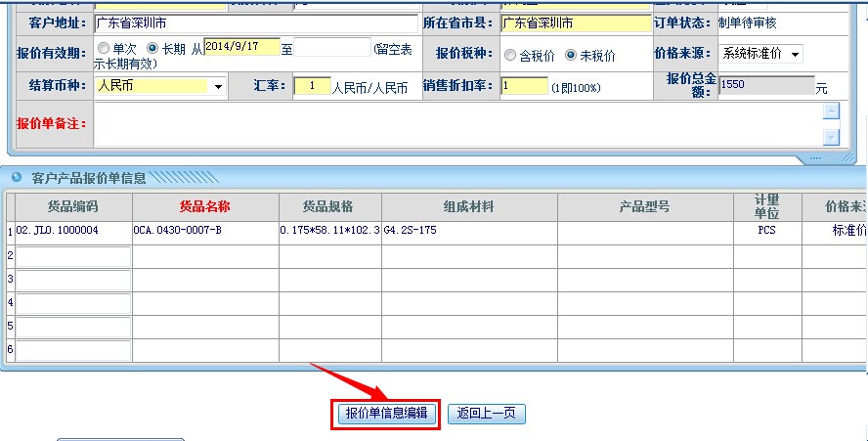Screen dimensions: 868x441
Task: Select the 单次 validity radio button
Action: pos(104,48)
